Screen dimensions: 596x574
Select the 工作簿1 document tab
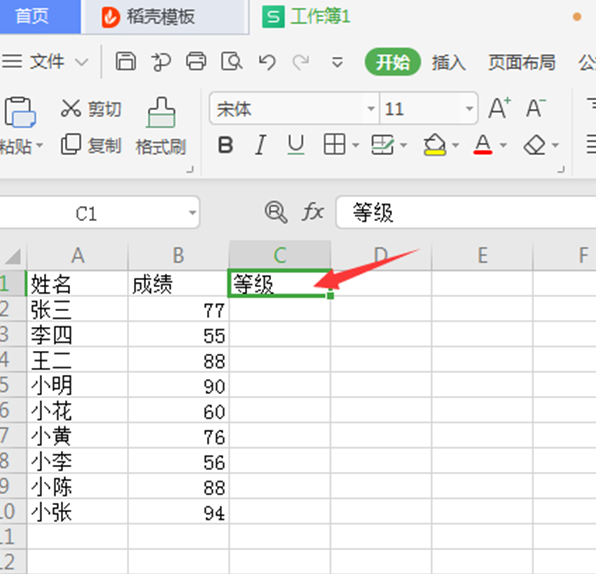click(306, 17)
